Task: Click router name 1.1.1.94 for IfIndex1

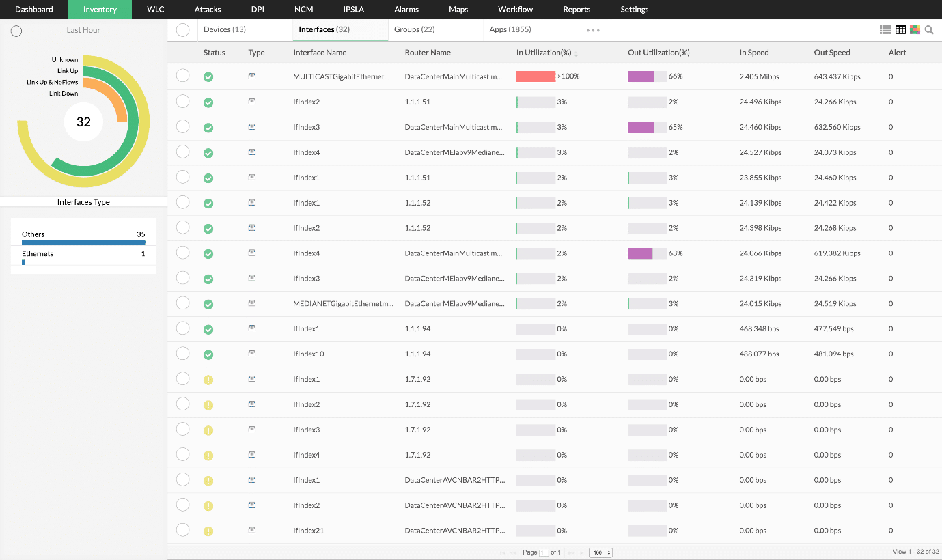Action: tap(417, 329)
